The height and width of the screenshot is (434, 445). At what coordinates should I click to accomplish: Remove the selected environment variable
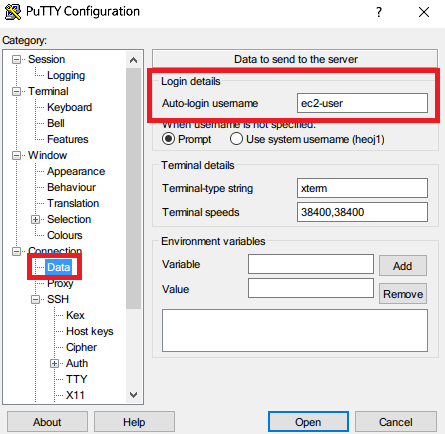(403, 294)
